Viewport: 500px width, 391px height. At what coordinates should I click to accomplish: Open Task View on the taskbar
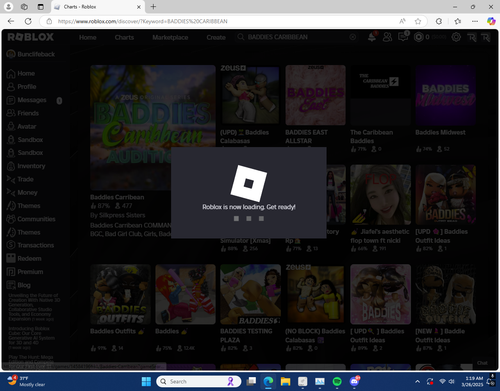pyautogui.click(x=251, y=381)
